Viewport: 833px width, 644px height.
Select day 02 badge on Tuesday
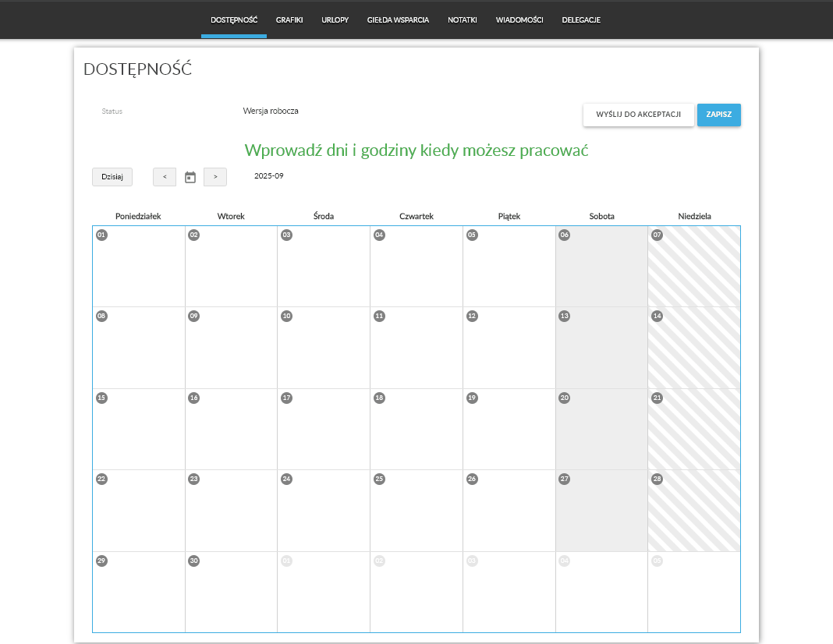tap(194, 235)
